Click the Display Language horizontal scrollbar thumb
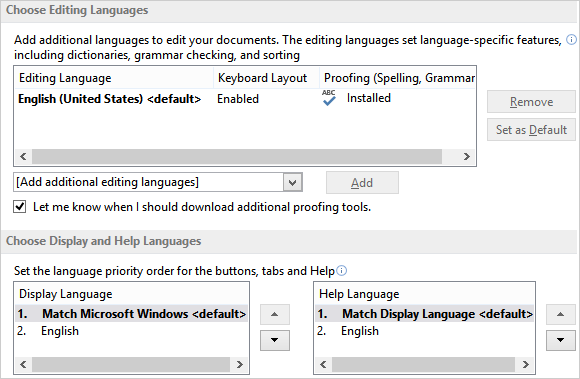This screenshot has height=379, width=580. click(131, 365)
